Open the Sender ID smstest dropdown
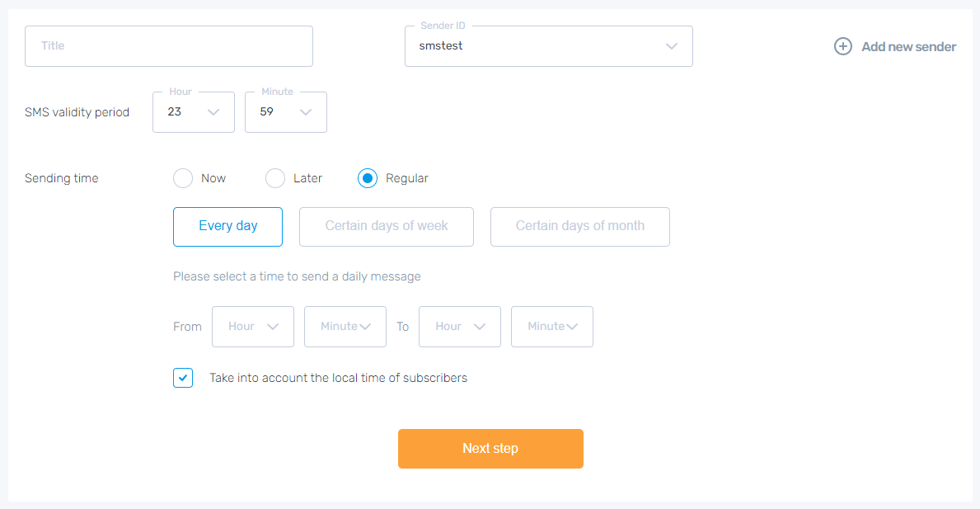The image size is (980, 509). click(548, 46)
